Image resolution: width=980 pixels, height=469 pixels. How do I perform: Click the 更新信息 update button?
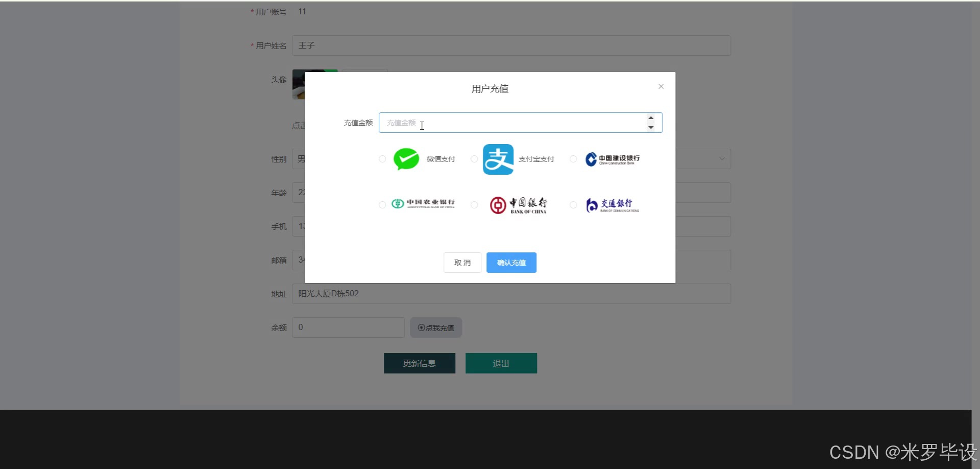[419, 363]
